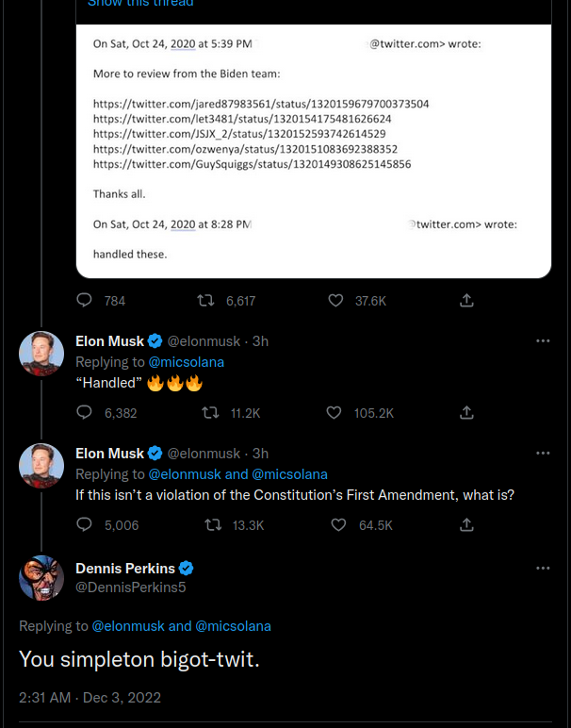
Task: Like the "Handled" tweet with 105.2K likes
Action: coord(334,413)
